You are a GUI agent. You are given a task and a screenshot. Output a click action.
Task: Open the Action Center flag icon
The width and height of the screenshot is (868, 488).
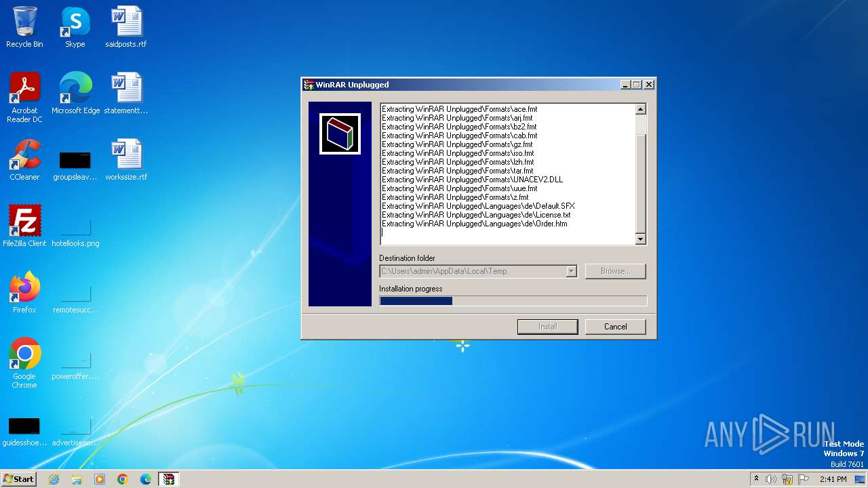(804, 479)
